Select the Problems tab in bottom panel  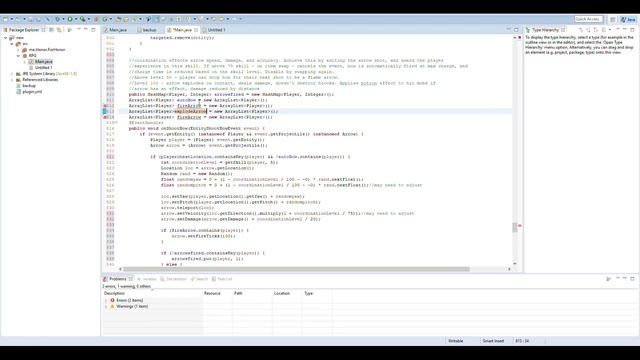pos(118,279)
